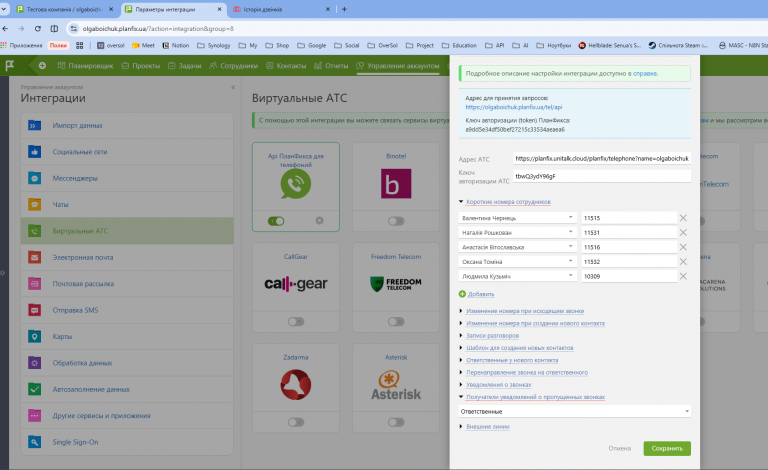Image resolution: width=768 pixels, height=470 pixels.
Task: Collapse the sidebar with the double-arrow icon
Action: click(233, 87)
